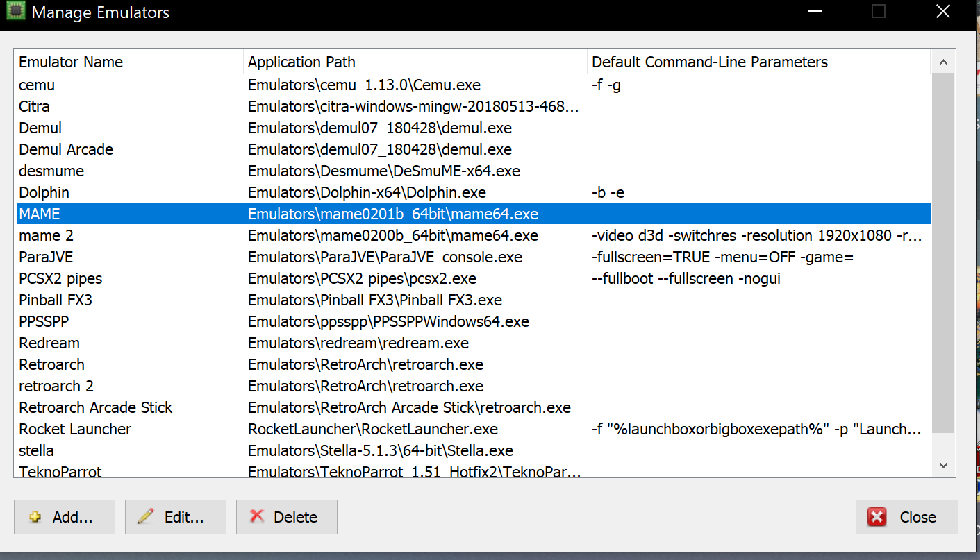Click the redream\redream.exe path cell

point(358,343)
